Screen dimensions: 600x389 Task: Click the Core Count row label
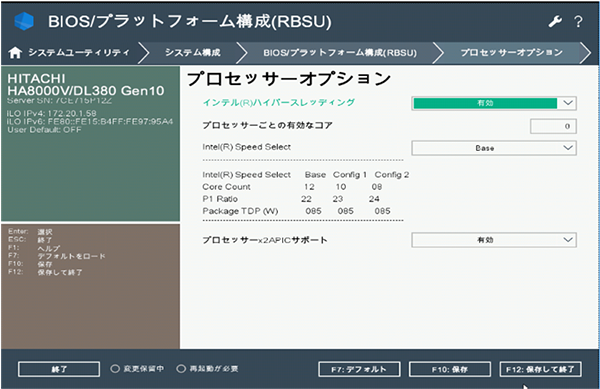tap(226, 187)
